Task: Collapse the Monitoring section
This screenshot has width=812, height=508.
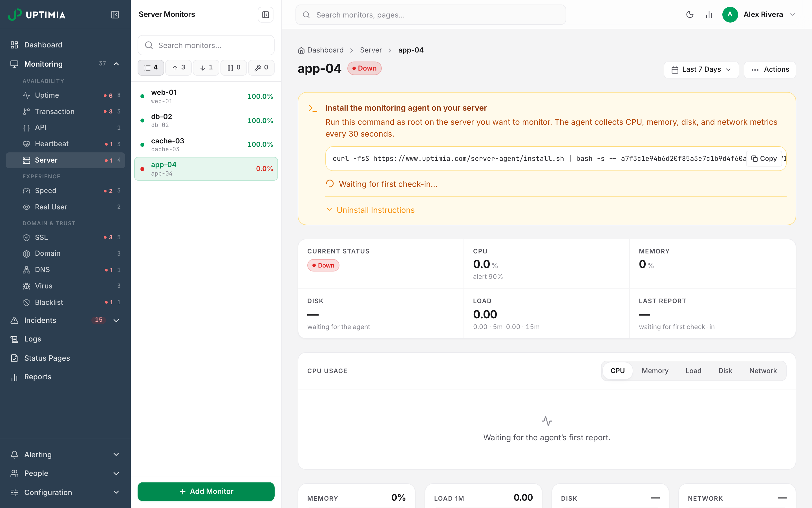Action: pyautogui.click(x=116, y=64)
